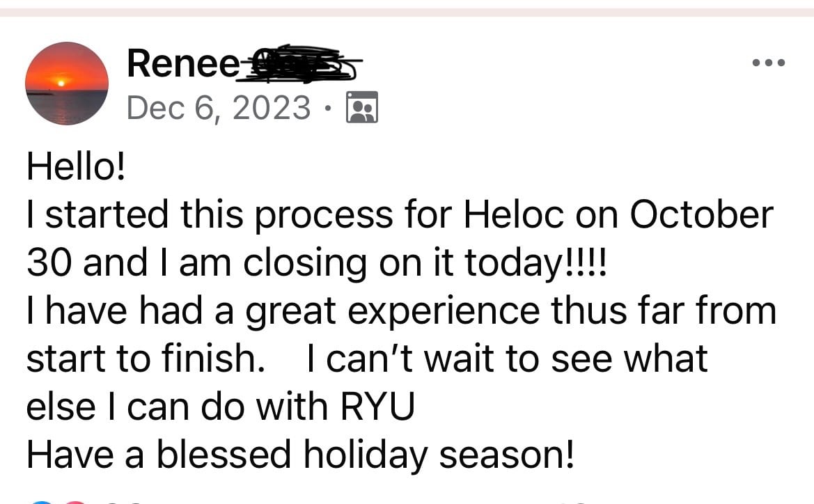
Task: Click the text "closing on it today!!!!"
Action: click(x=424, y=264)
